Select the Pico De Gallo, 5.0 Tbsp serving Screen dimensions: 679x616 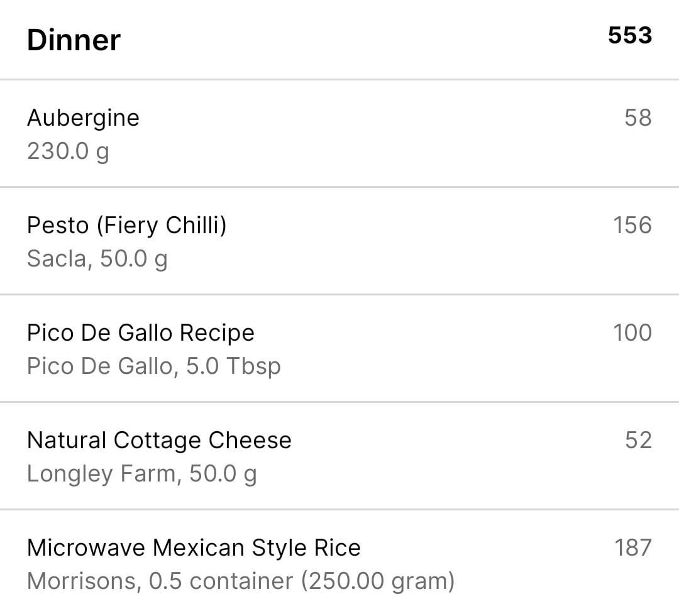[154, 366]
